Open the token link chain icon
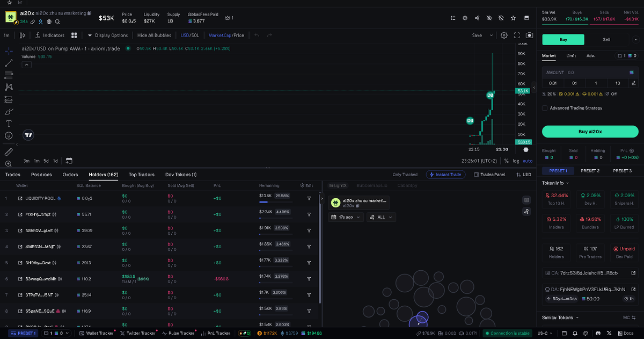This screenshot has width=644, height=339. pos(33,22)
